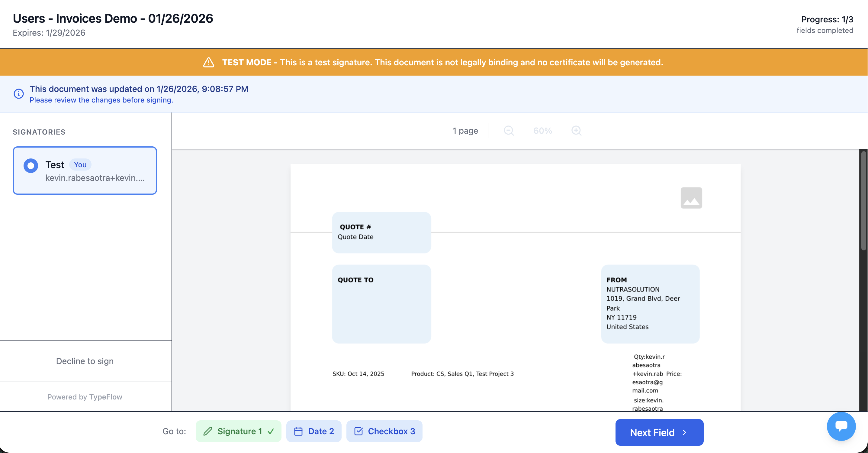Click the zoom out magnifier icon
Image resolution: width=868 pixels, height=453 pixels.
[x=509, y=131]
